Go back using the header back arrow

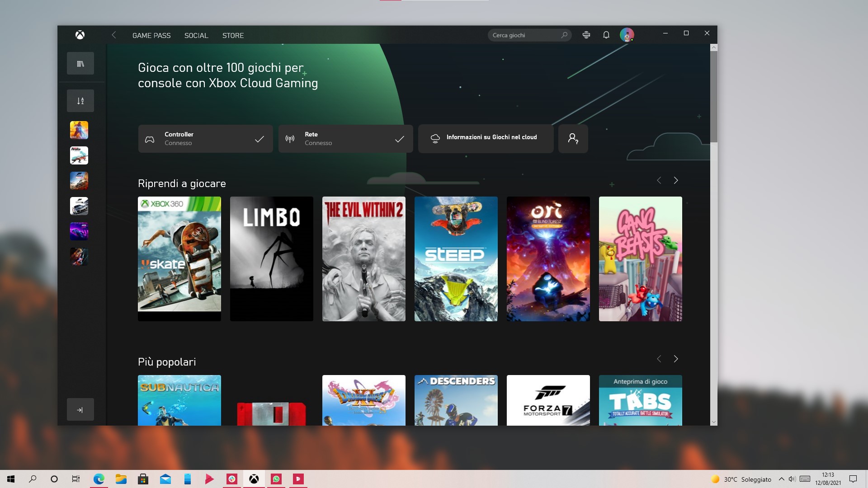114,35
